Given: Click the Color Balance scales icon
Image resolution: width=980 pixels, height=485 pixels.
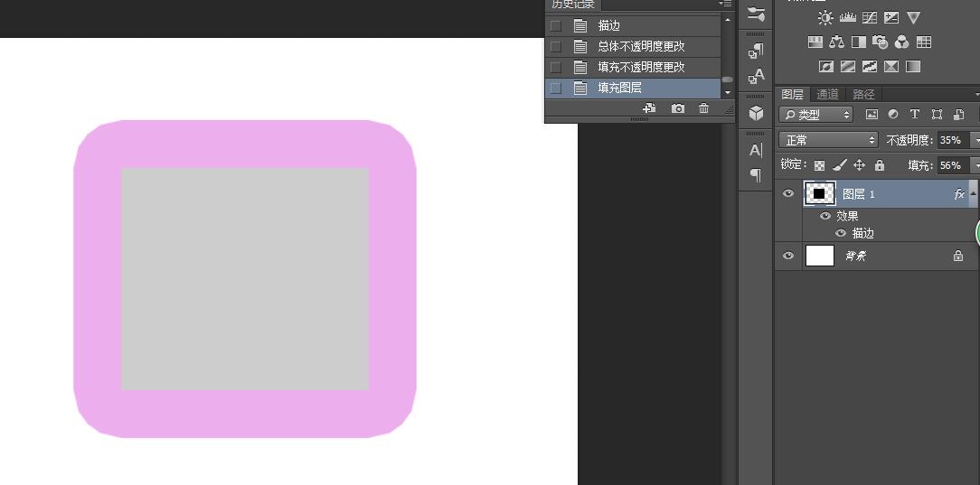Looking at the screenshot, I should 837,42.
